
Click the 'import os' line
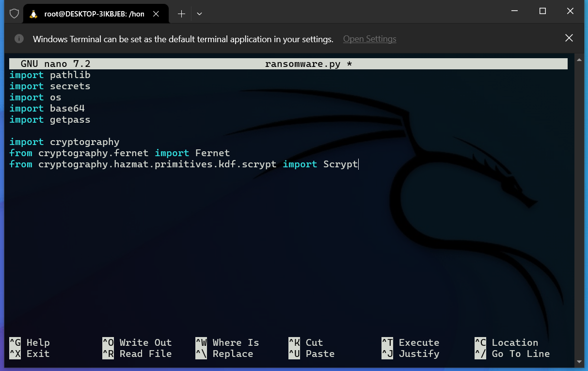click(35, 97)
